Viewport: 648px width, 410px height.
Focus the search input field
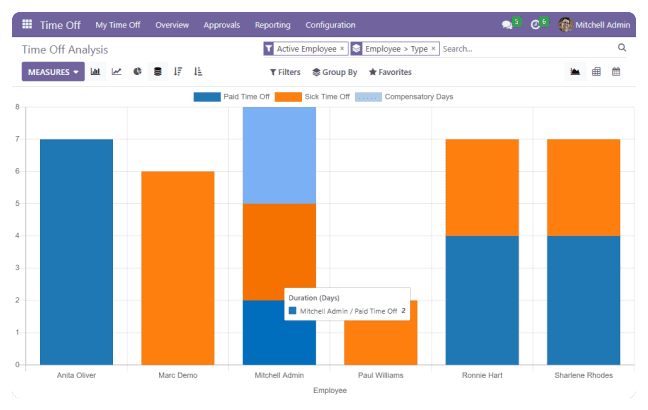[525, 48]
